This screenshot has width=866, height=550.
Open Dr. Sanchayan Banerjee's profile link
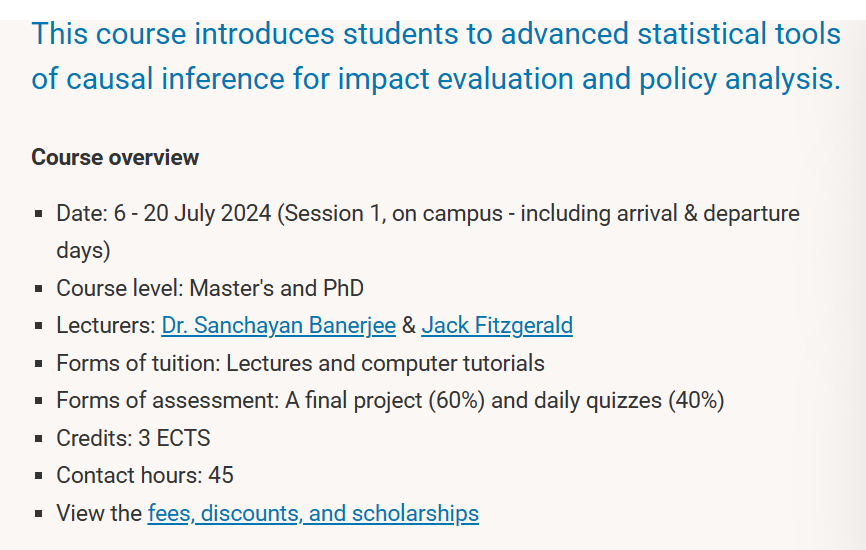coord(278,326)
